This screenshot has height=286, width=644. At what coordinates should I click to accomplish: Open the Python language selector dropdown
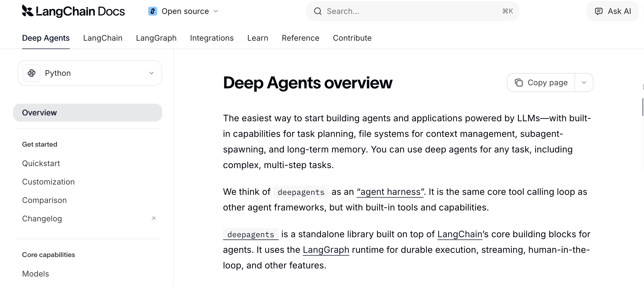(152, 73)
